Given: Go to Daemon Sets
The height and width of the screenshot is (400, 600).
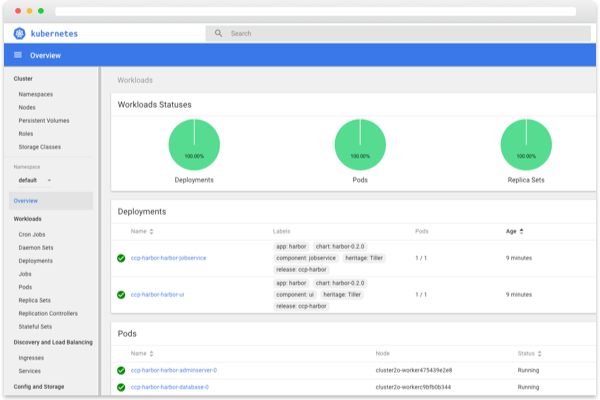Looking at the screenshot, I should tap(36, 248).
